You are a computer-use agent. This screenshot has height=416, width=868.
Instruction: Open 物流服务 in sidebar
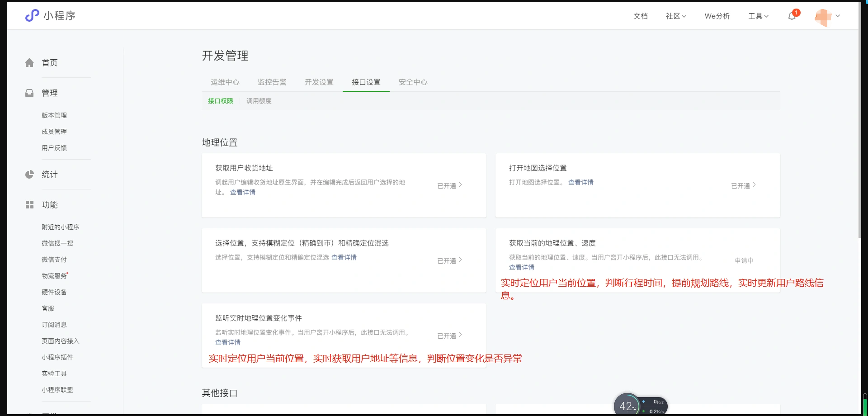[x=54, y=276]
